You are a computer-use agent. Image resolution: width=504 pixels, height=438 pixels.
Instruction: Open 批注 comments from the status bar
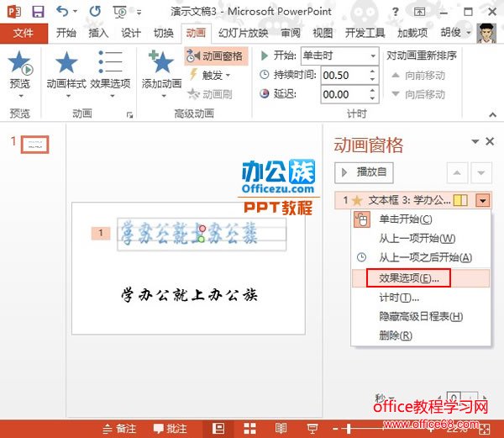point(171,429)
